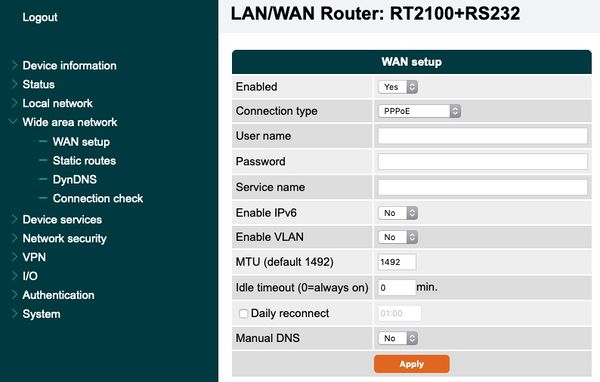Select Wide area network menu item
Screen dimensions: 600x382
point(70,122)
